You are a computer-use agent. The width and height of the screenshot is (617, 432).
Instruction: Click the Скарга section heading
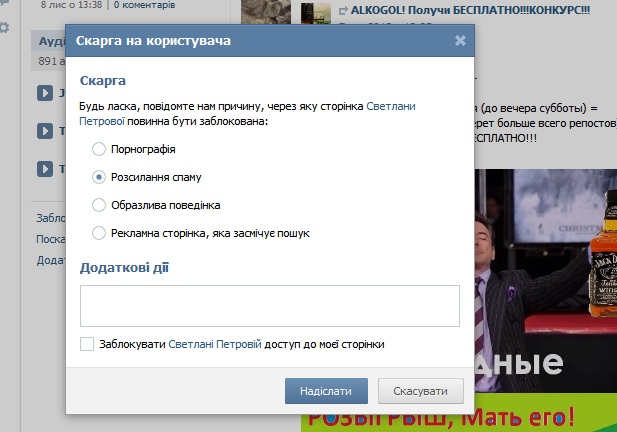[103, 81]
